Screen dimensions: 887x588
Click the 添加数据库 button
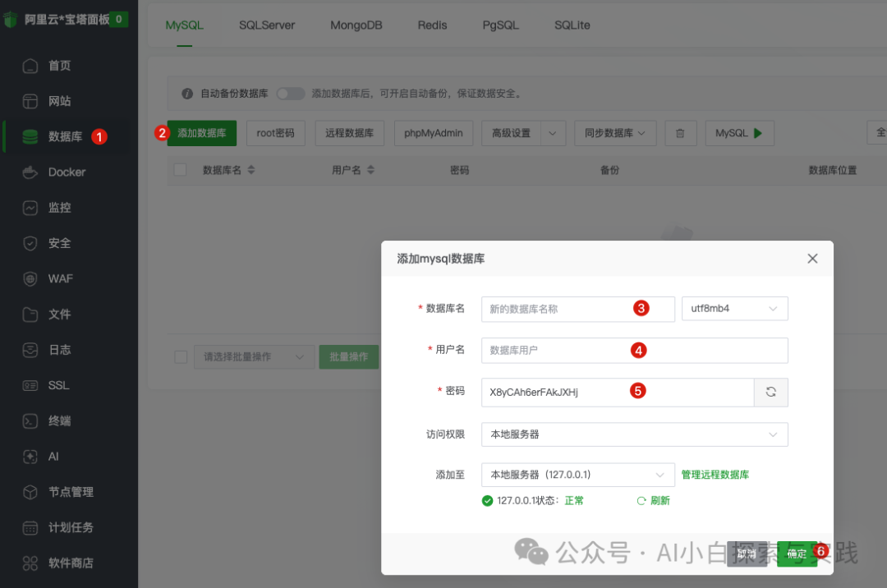tap(201, 133)
